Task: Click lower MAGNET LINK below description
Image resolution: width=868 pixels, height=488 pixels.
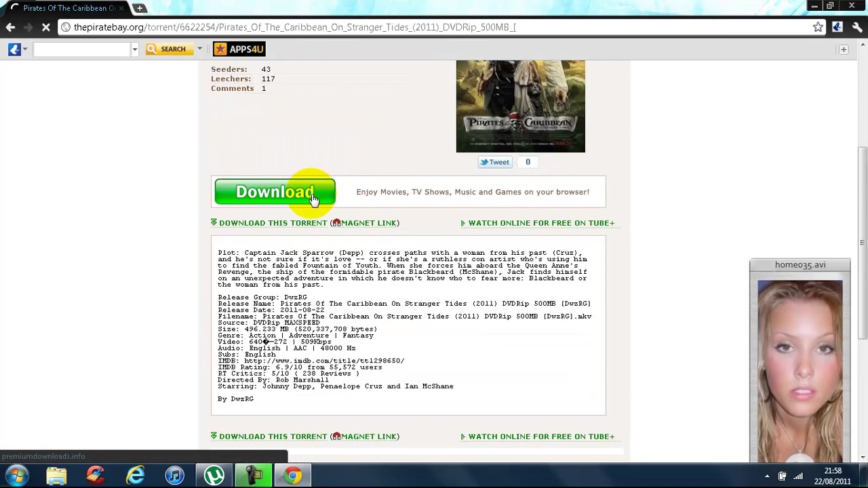Action: pyautogui.click(x=368, y=436)
